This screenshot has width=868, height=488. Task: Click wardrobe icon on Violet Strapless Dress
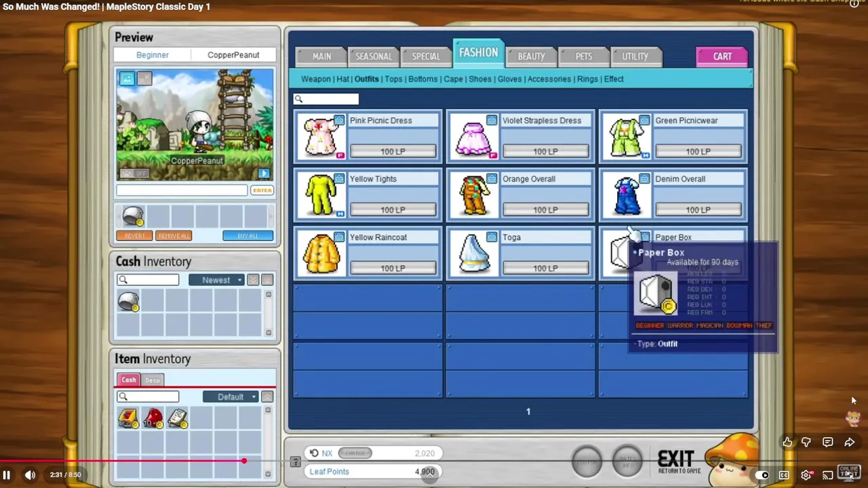pyautogui.click(x=491, y=120)
